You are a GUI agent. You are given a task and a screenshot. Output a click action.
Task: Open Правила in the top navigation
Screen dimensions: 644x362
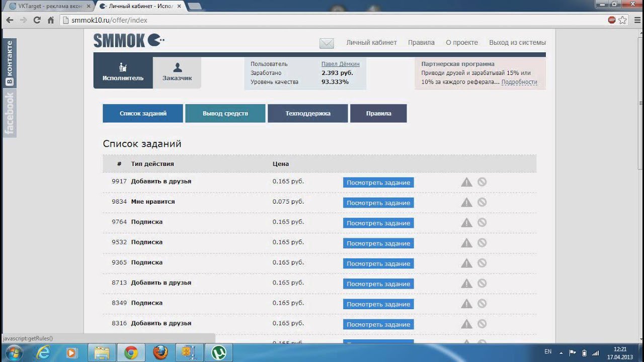[x=422, y=43]
